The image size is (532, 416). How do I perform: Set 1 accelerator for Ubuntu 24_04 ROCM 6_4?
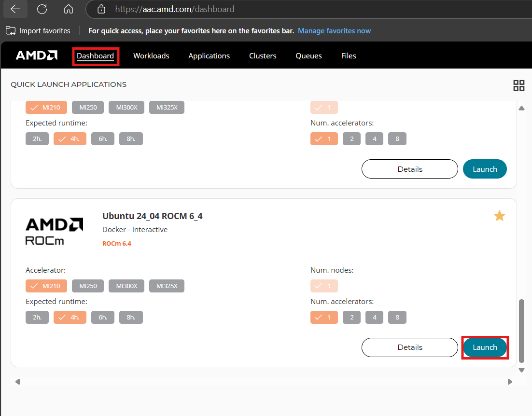coord(324,318)
